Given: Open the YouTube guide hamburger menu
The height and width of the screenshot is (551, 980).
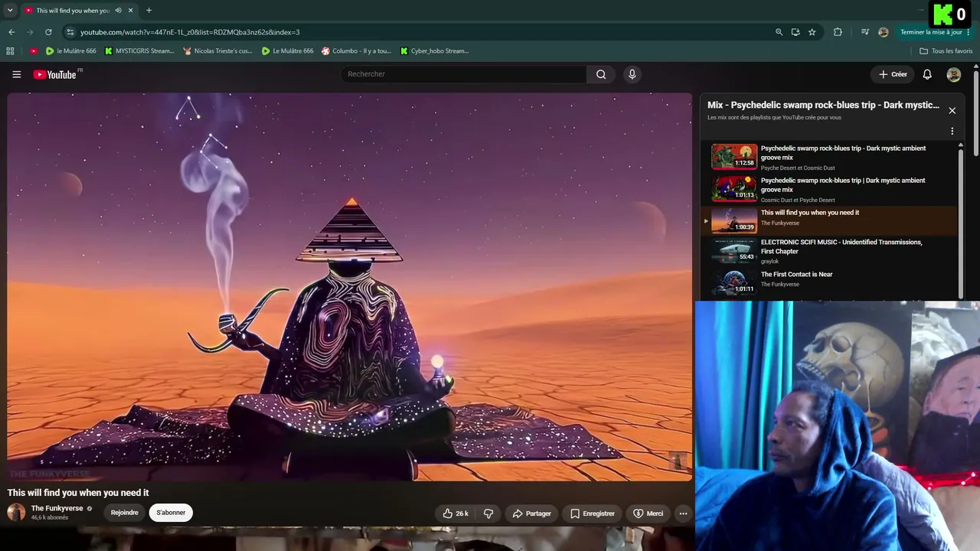Looking at the screenshot, I should coord(16,74).
